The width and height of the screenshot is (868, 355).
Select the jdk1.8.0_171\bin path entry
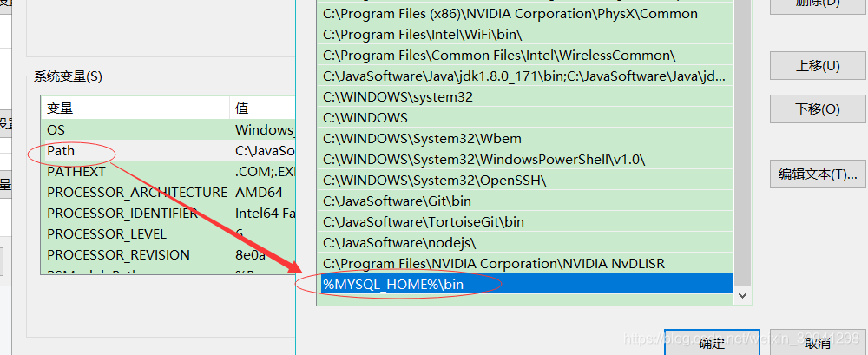pyautogui.click(x=527, y=76)
